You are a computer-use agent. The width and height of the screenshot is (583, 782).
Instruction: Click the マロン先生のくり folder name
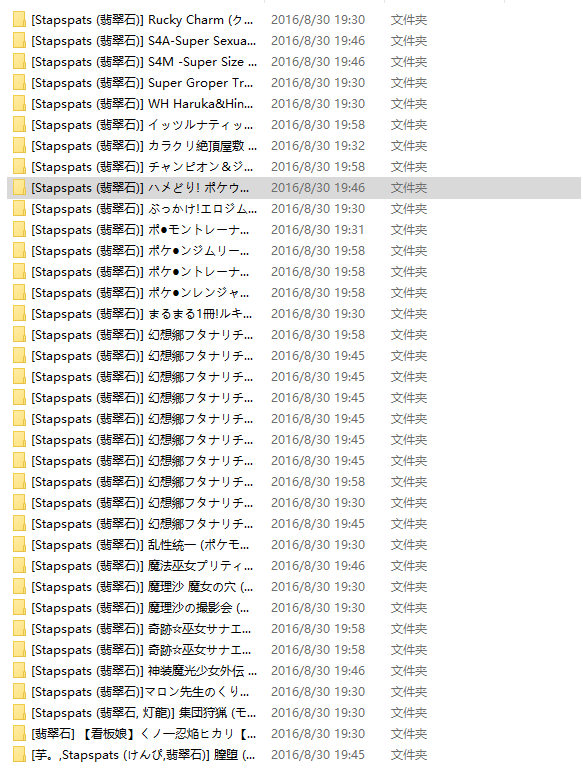pos(140,692)
